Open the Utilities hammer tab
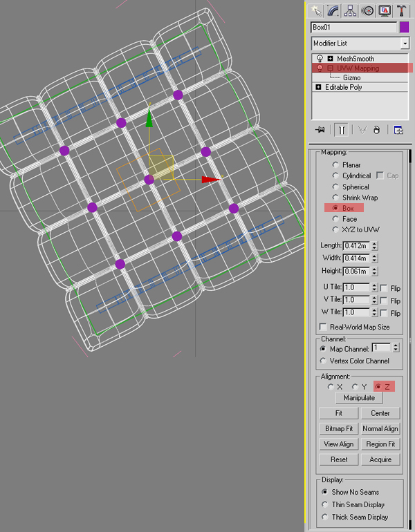 click(x=401, y=10)
